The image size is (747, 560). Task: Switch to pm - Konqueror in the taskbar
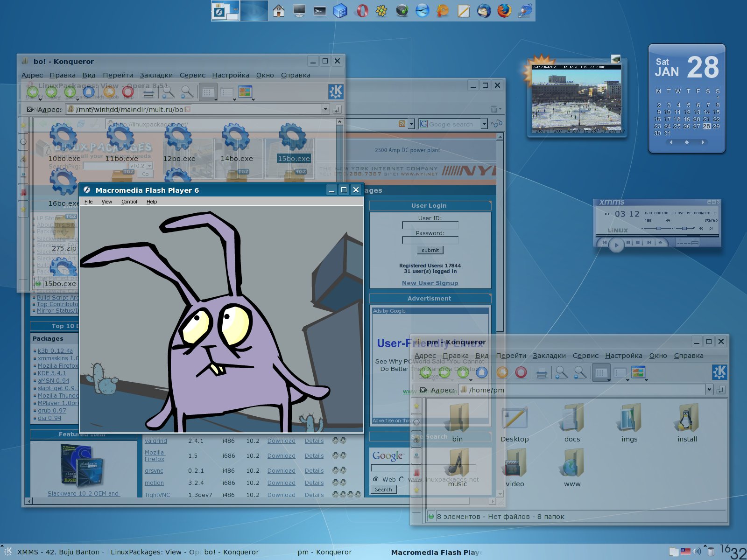pyautogui.click(x=324, y=552)
